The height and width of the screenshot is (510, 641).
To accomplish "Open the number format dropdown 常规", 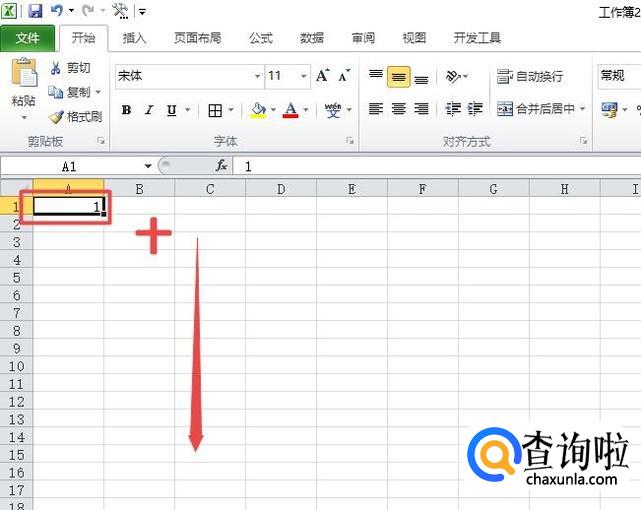I will click(619, 76).
